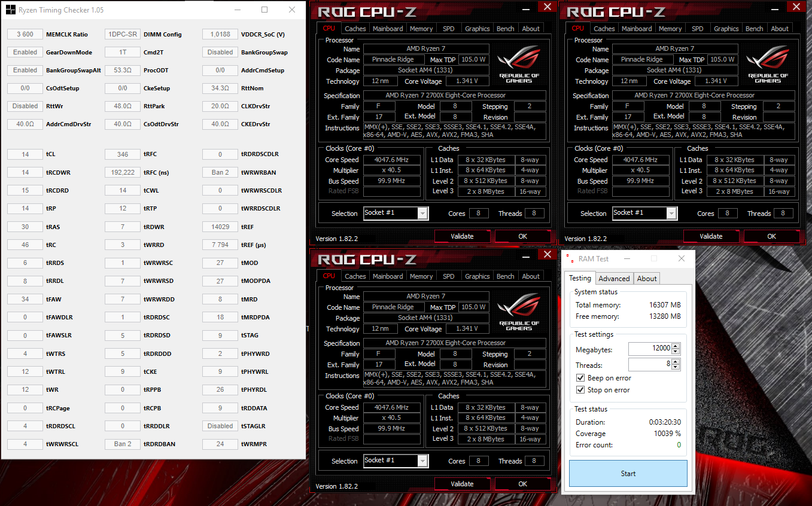Click the Ryzen Timing Checker title bar icon
The width and height of the screenshot is (812, 506).
click(10, 10)
